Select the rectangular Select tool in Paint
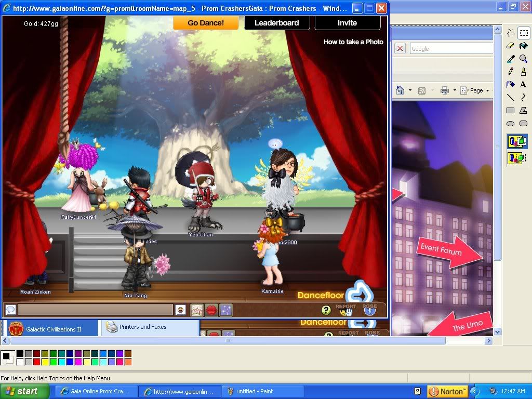532x399 pixels. tap(524, 33)
